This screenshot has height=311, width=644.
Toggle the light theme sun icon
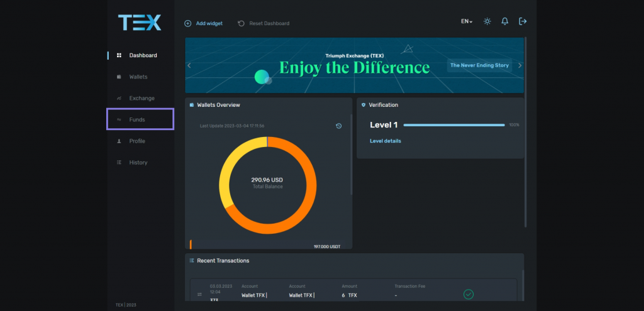tap(487, 21)
